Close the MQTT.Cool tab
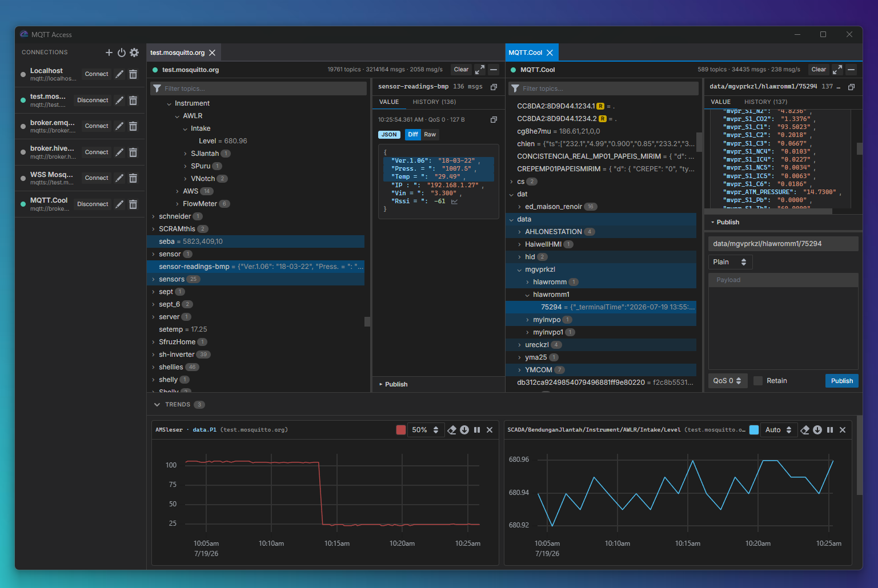Screen dimensions: 878x588 550,53
